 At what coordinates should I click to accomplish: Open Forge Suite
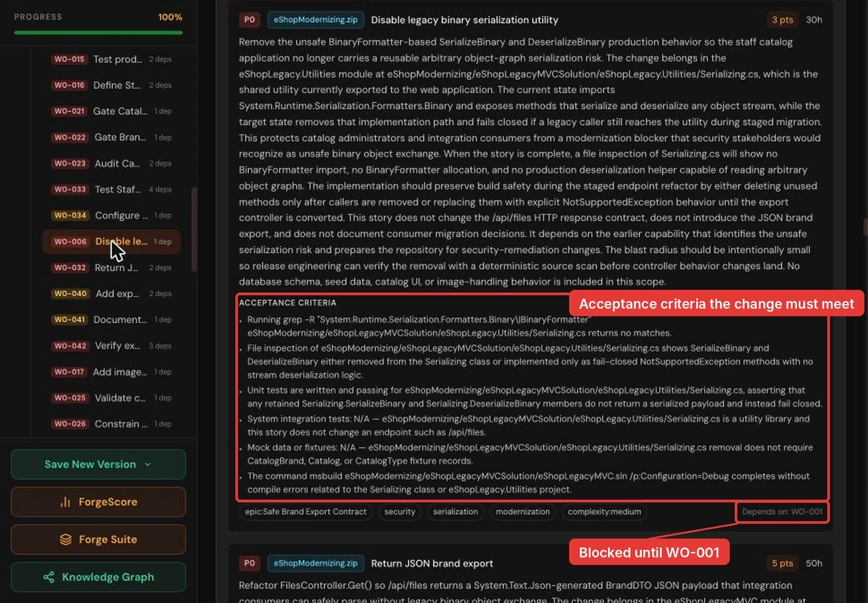(x=98, y=539)
